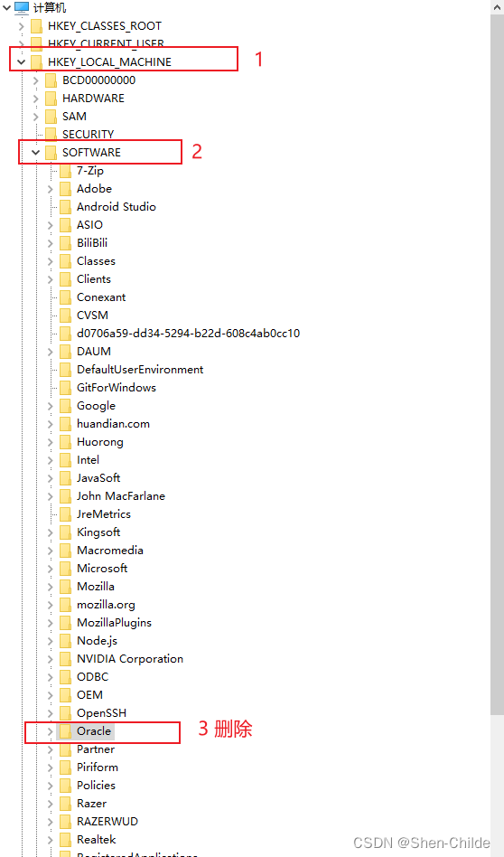Click the Android Studio folder icon
The width and height of the screenshot is (504, 857).
pos(66,207)
